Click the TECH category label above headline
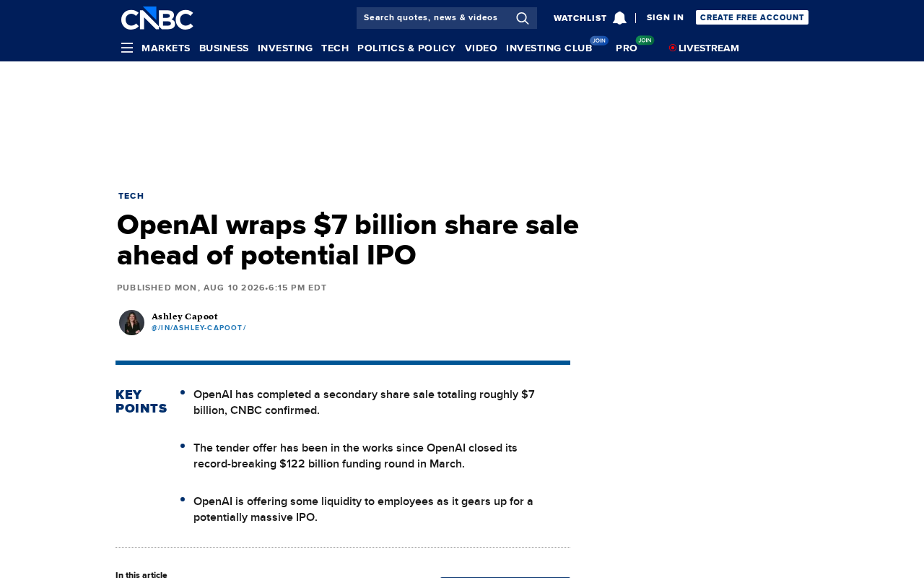The image size is (924, 578). click(131, 196)
